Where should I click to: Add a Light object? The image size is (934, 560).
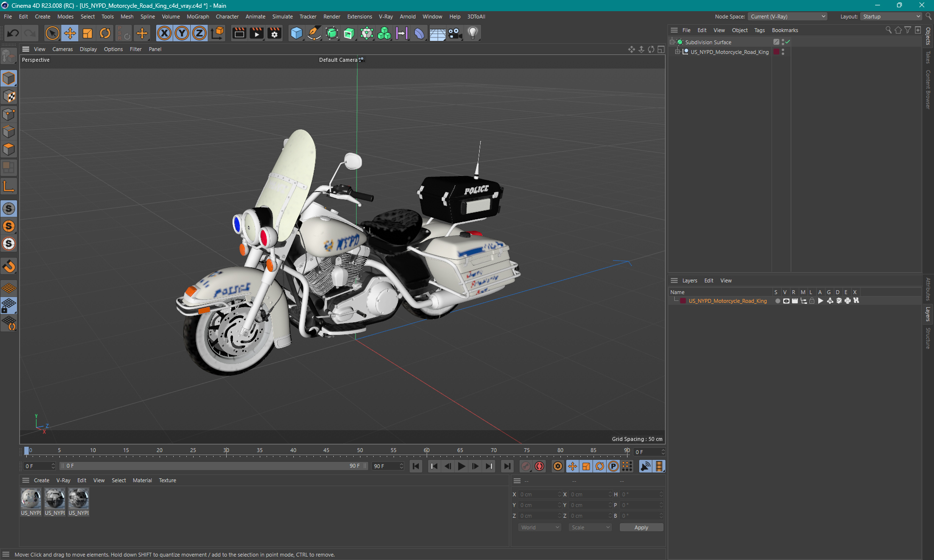473,33
